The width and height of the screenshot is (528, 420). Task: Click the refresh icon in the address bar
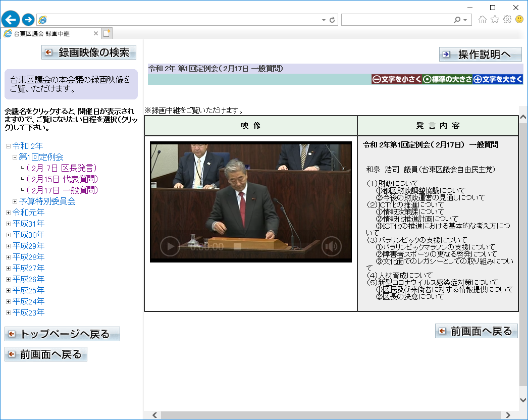(x=332, y=20)
